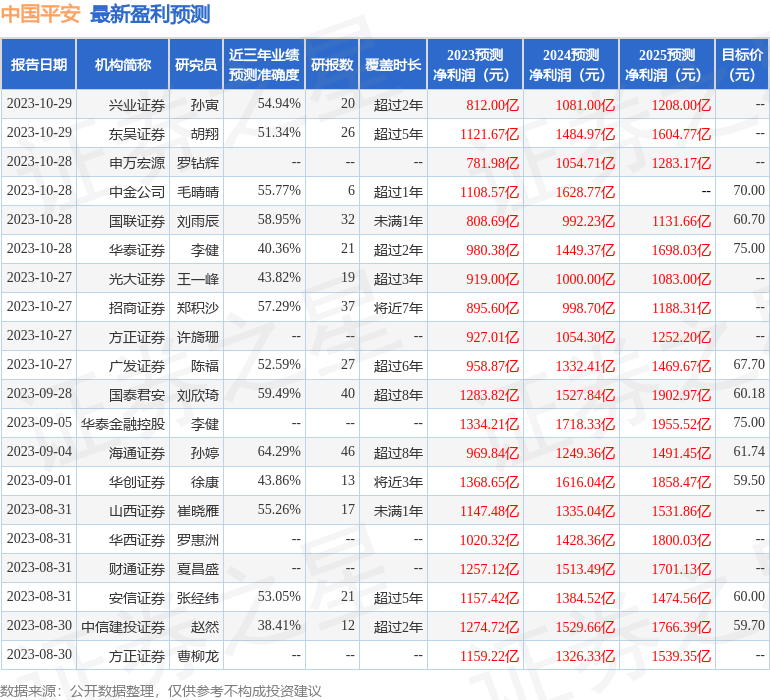The width and height of the screenshot is (770, 700).
Task: Click accuracy value 64.29%
Action: (x=279, y=451)
